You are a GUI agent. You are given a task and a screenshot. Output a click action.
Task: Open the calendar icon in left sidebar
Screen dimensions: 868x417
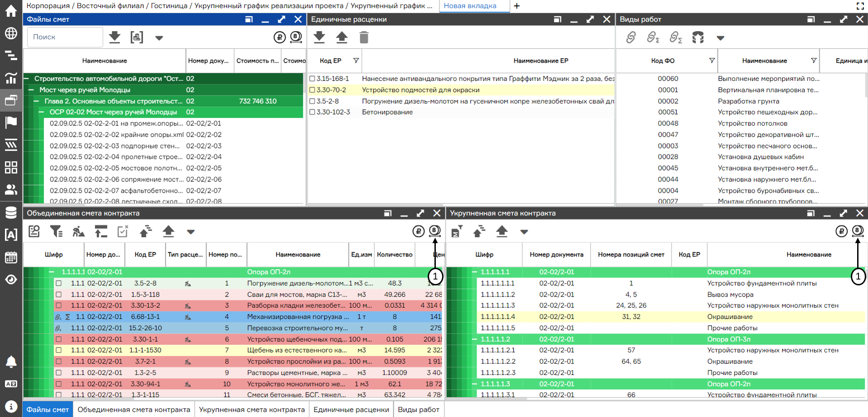click(11, 257)
